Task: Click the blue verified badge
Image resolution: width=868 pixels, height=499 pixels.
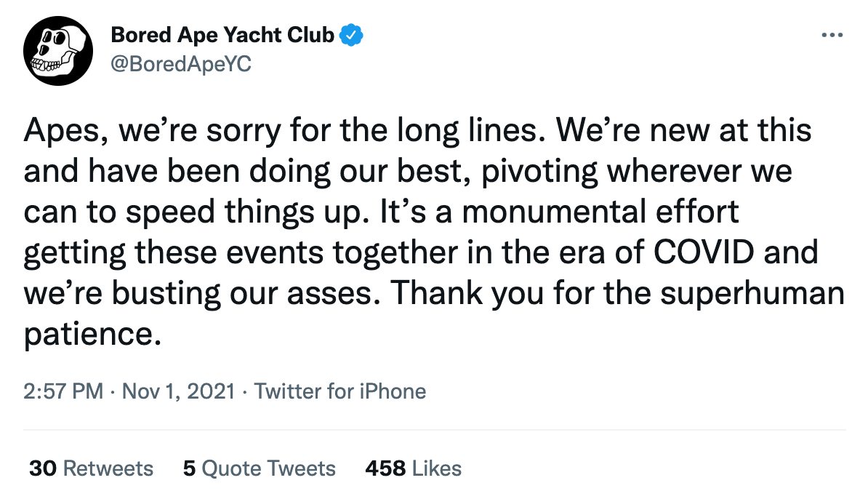Action: point(353,34)
